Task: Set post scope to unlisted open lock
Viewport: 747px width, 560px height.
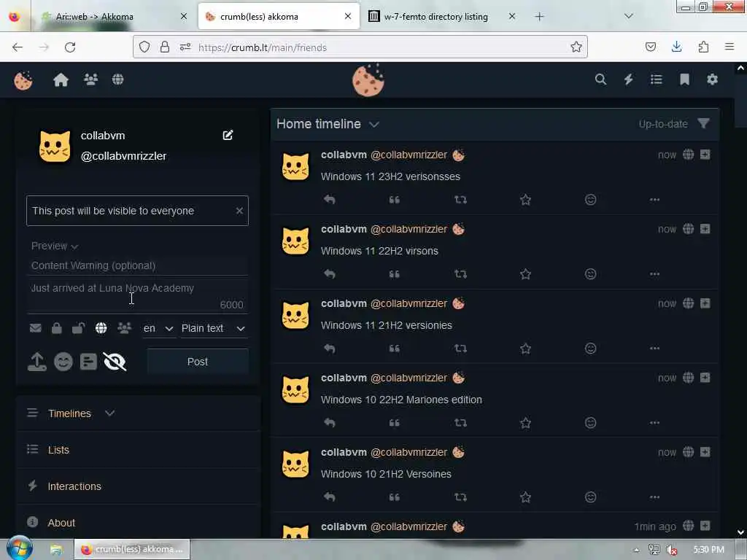Action: click(78, 328)
